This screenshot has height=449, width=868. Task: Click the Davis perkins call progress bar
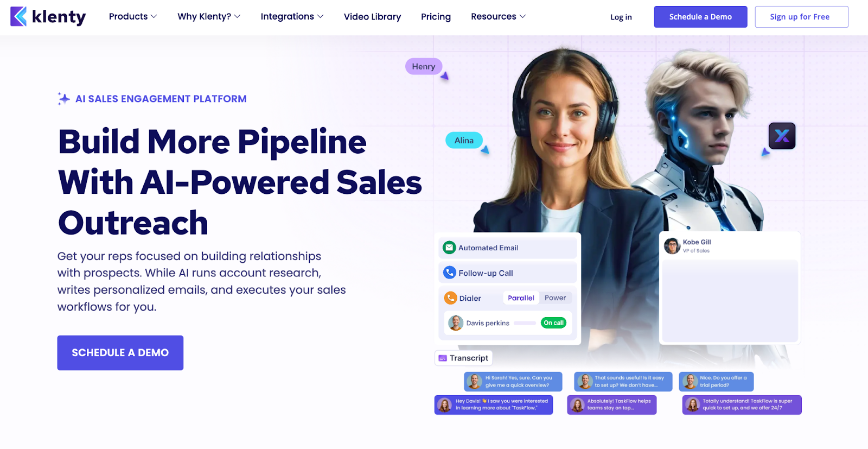[x=525, y=323]
